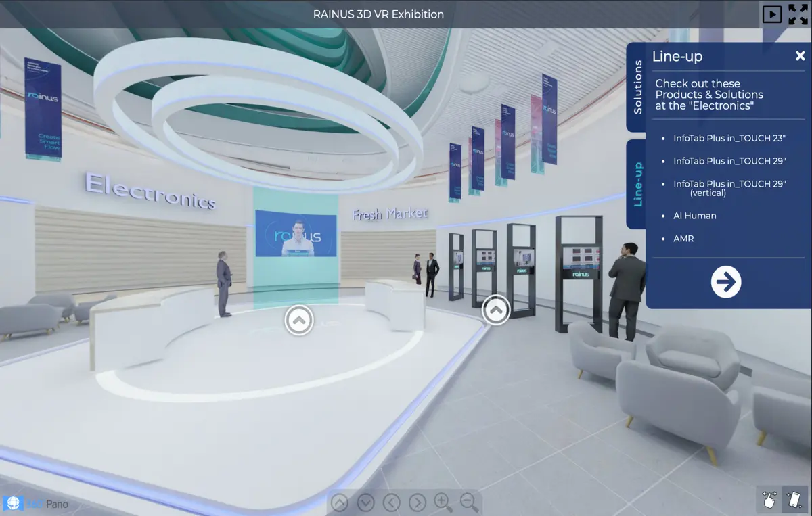
Task: Enable gyroscope device motion mode
Action: [795, 500]
